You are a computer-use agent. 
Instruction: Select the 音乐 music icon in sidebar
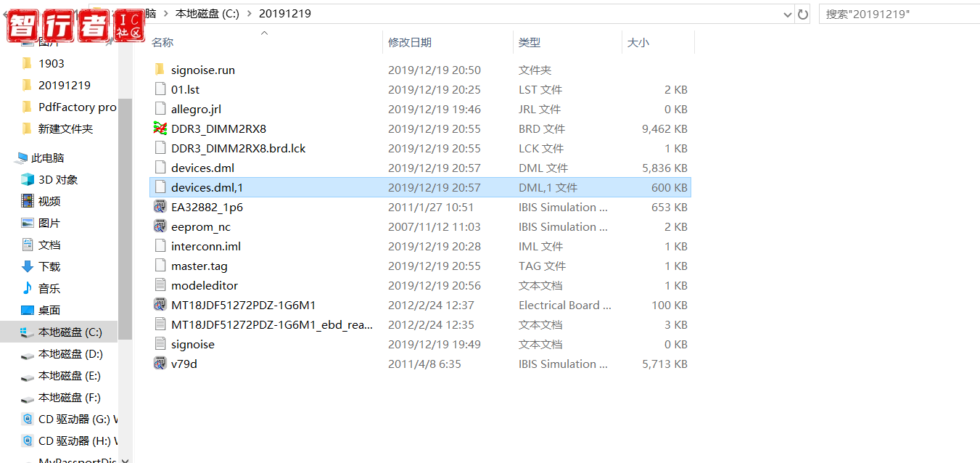[28, 288]
